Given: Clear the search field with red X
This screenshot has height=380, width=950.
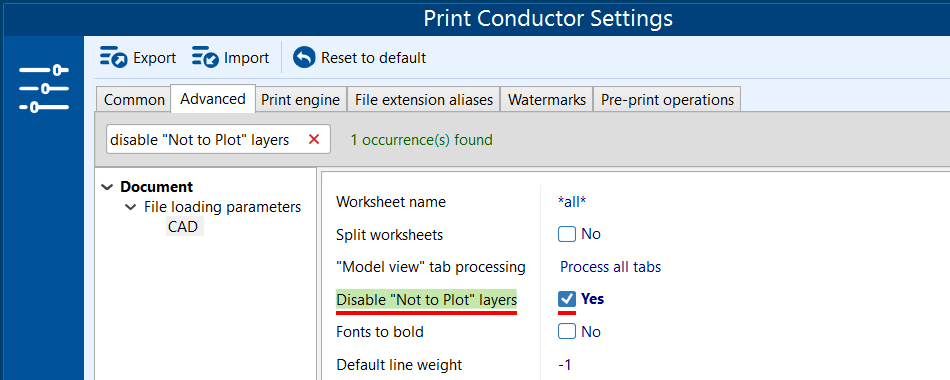Looking at the screenshot, I should click(314, 140).
